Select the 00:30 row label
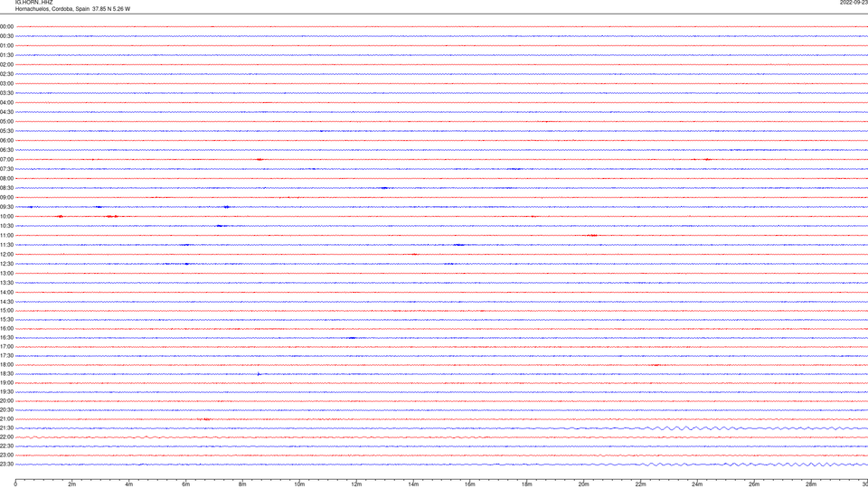Screen dimensions: 868x488 click(x=6, y=36)
